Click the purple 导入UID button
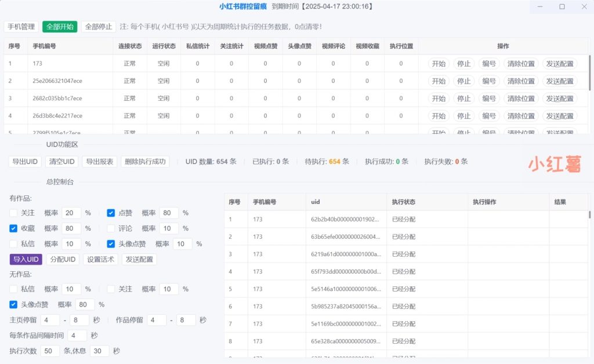Viewport: 594px width, 364px height. (26, 259)
